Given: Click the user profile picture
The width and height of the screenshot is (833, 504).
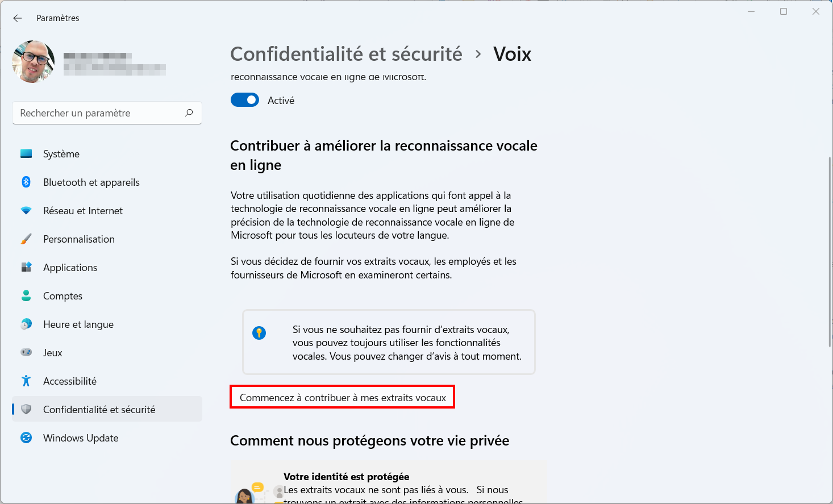Looking at the screenshot, I should click(34, 61).
